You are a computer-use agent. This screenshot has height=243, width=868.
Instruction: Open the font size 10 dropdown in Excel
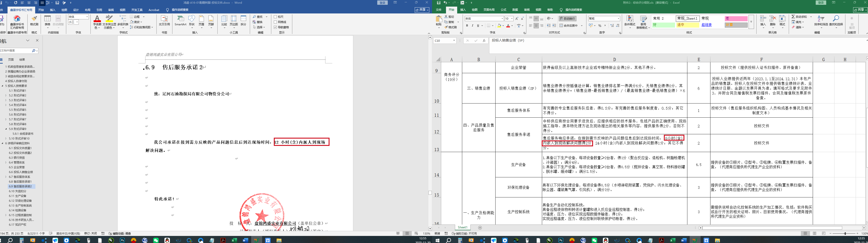[x=512, y=18]
